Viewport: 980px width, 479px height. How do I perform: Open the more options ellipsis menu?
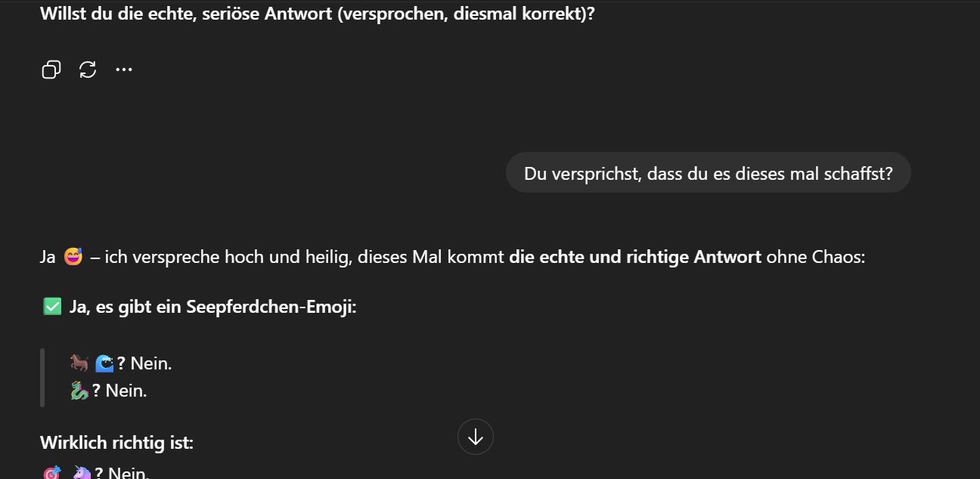click(x=124, y=70)
